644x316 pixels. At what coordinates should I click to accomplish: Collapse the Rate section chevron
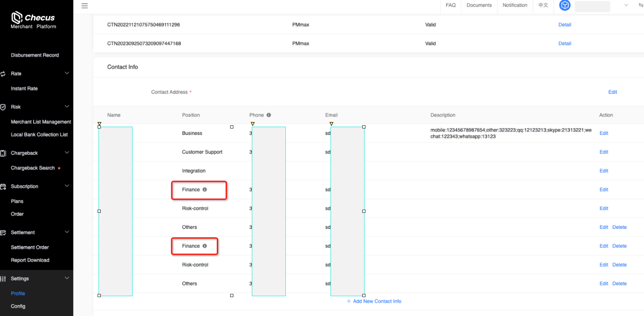(67, 73)
